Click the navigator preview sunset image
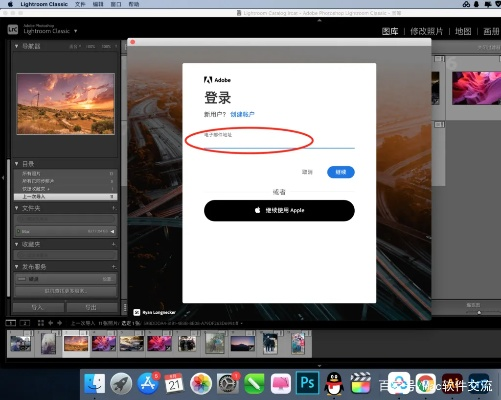Screen dimensions: 501x400 pos(65,104)
